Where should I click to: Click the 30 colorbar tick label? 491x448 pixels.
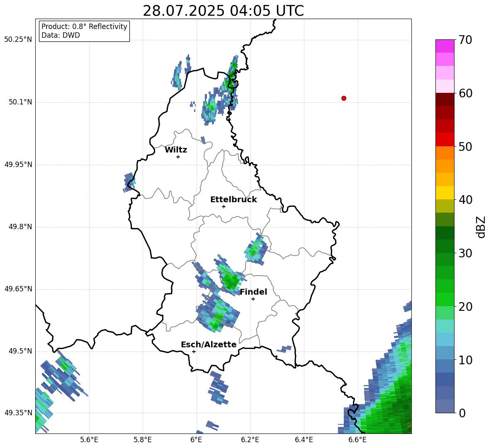pos(465,253)
